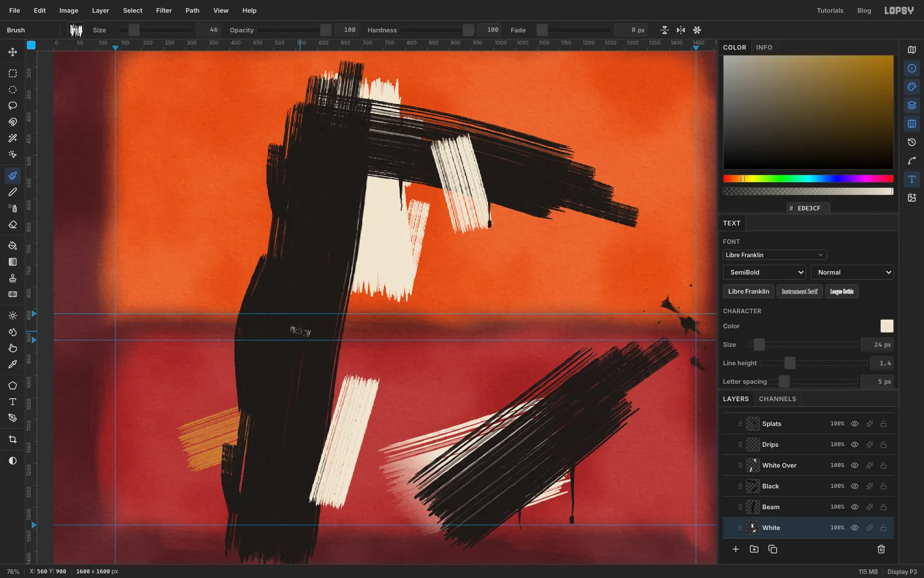Screen dimensions: 924x578
Task: Expand the SemiBold font weight dropdown
Action: pyautogui.click(x=764, y=272)
